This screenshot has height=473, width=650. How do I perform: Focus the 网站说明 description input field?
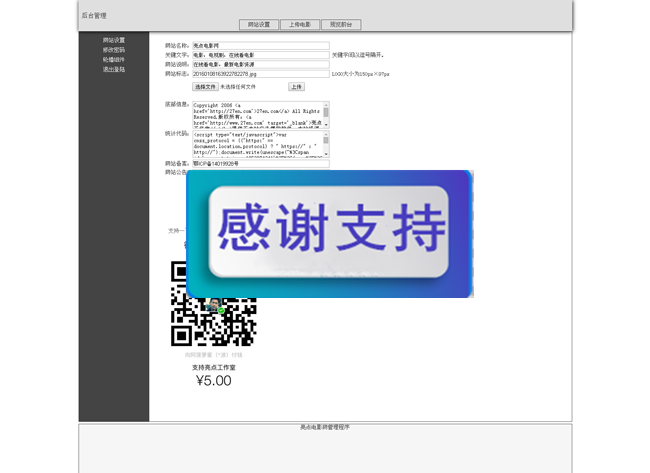point(261,65)
